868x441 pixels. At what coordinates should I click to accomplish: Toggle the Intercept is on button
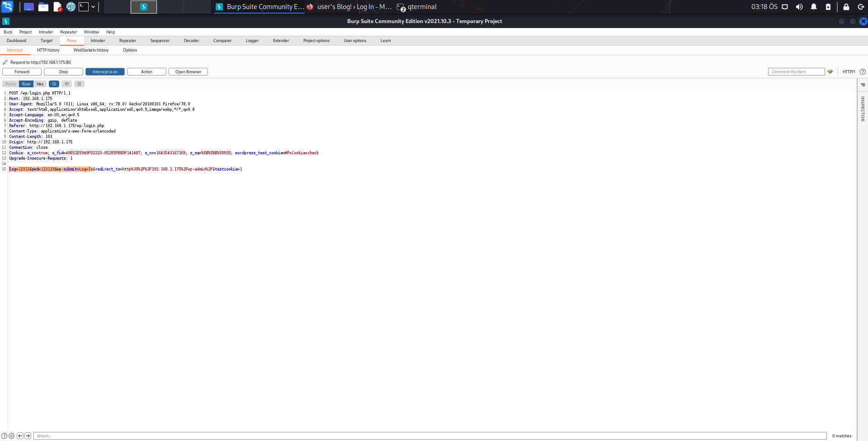[105, 72]
